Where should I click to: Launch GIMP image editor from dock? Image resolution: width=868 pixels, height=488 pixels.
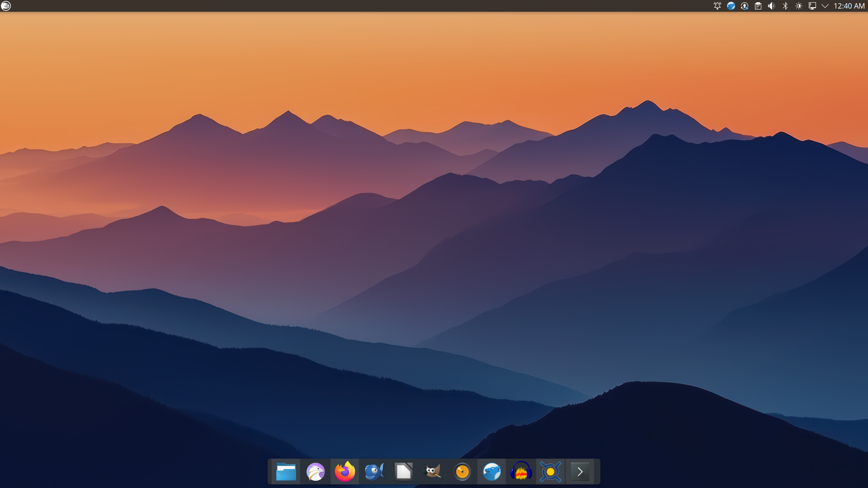(x=433, y=472)
